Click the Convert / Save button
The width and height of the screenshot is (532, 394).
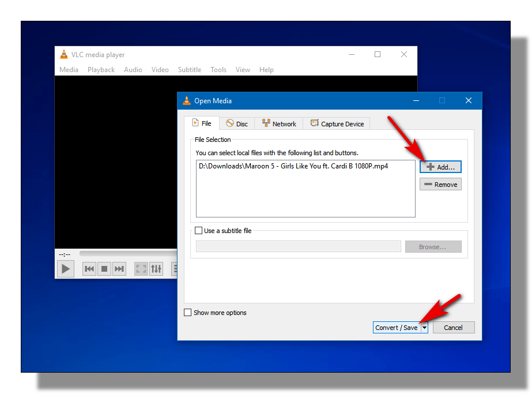coord(397,327)
